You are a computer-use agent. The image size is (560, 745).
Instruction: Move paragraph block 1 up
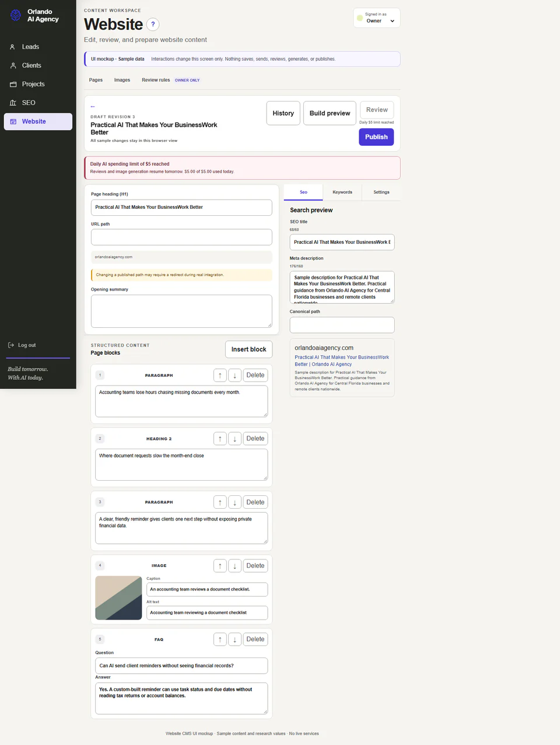[220, 375]
